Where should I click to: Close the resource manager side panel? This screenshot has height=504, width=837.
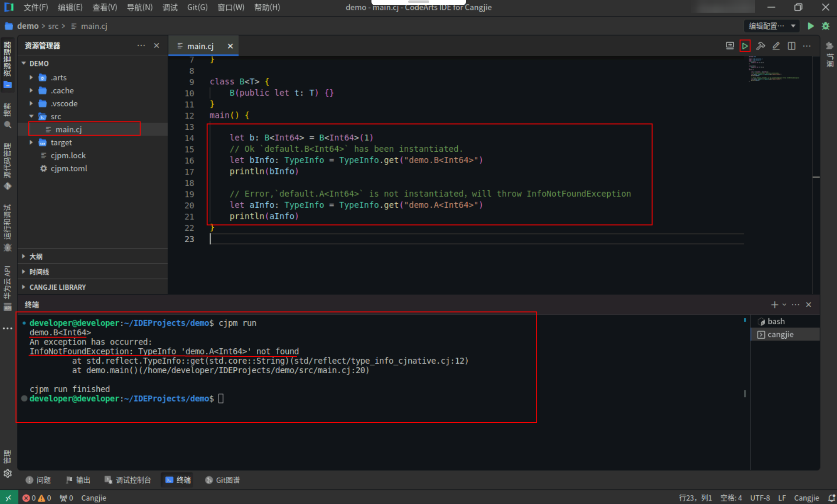click(x=157, y=45)
